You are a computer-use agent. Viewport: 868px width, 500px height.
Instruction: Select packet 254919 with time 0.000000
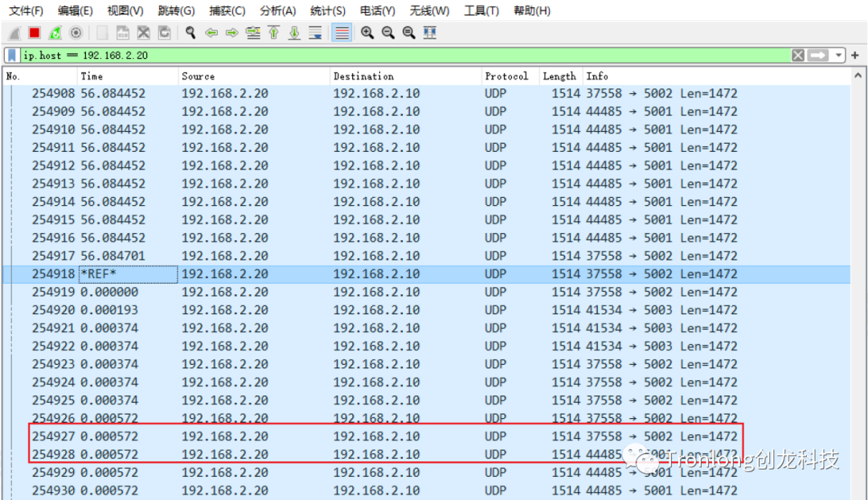[x=427, y=293]
